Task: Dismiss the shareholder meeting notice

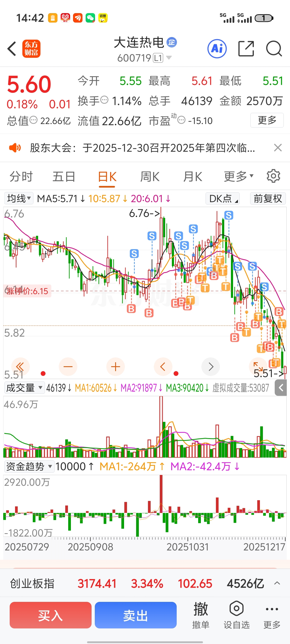Action: (278, 148)
